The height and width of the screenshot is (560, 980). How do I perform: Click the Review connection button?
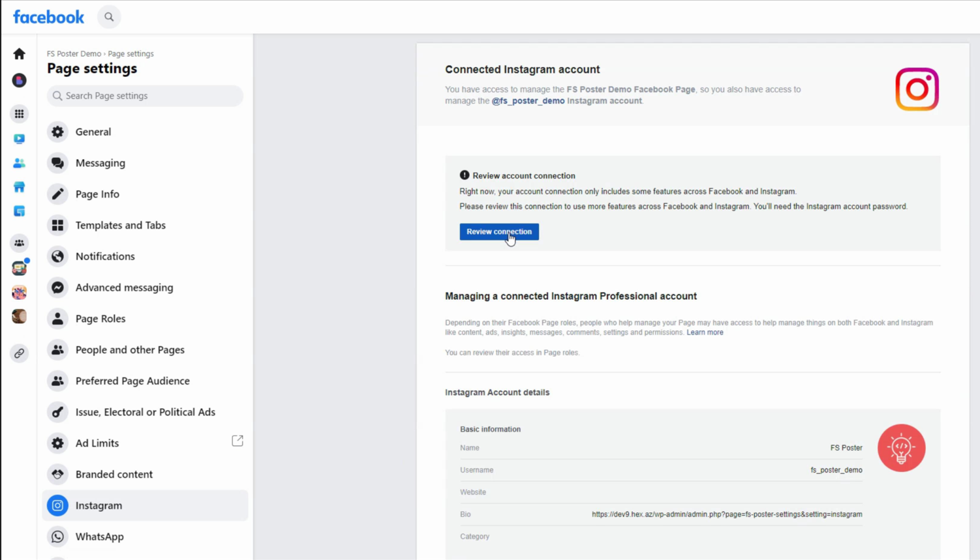pos(499,231)
